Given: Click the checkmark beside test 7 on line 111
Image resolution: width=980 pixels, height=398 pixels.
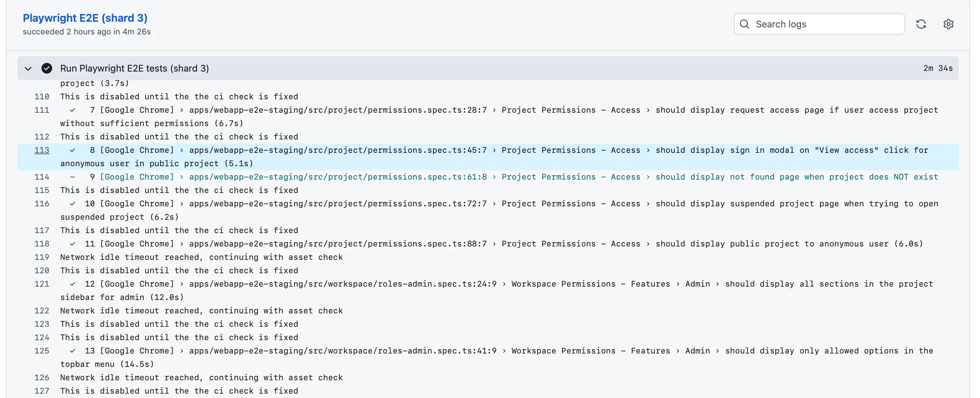Looking at the screenshot, I should click(72, 110).
